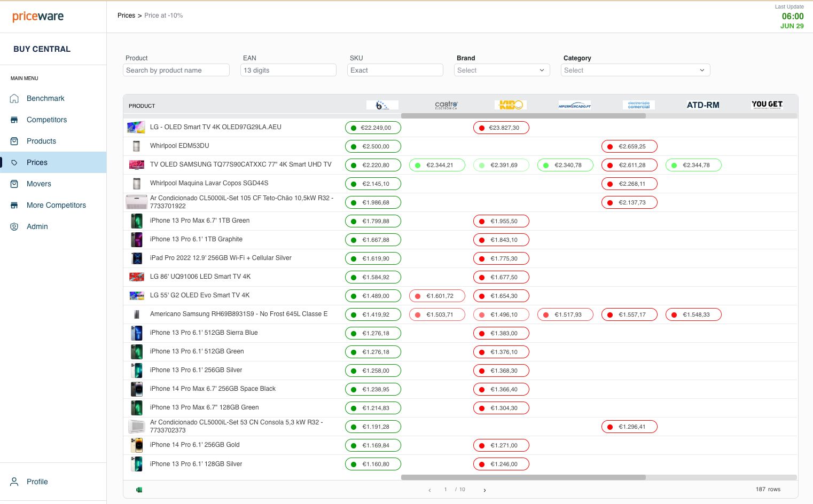Click the Hipermercado.pt column logo
813x504 pixels.
click(x=575, y=105)
